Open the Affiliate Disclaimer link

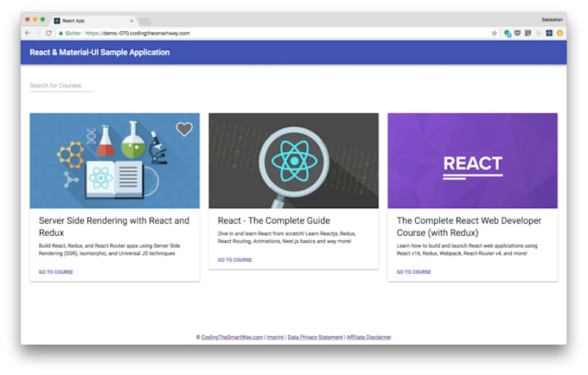(369, 337)
